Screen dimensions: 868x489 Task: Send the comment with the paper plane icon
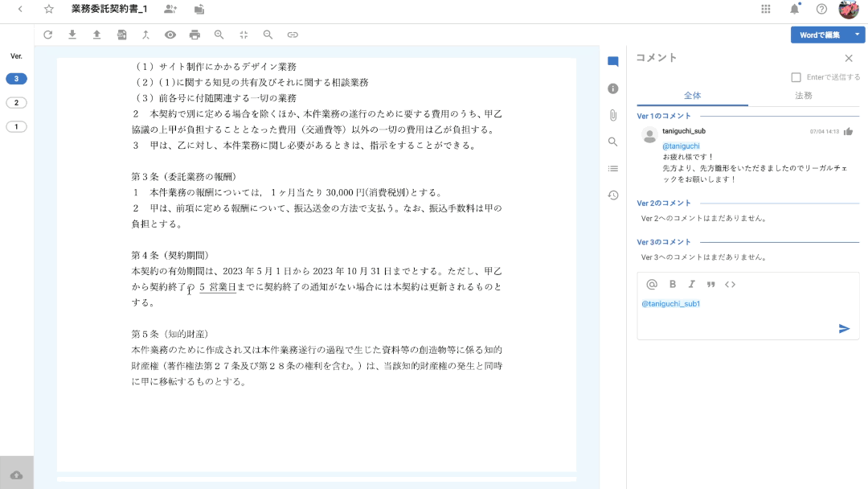[844, 328]
